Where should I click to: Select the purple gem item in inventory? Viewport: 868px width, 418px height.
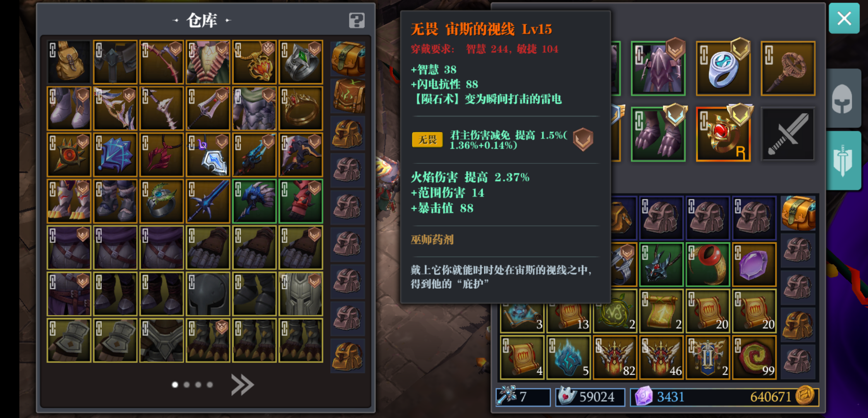(754, 265)
